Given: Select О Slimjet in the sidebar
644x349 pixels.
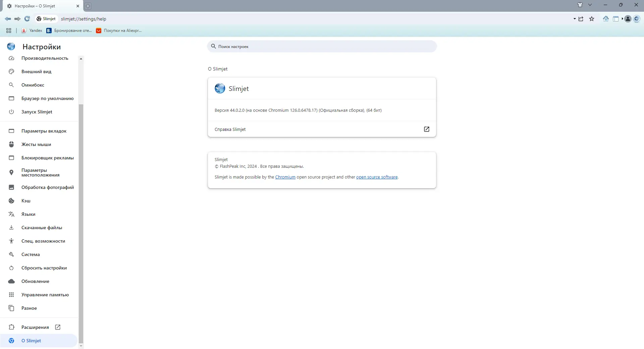Looking at the screenshot, I should point(39,341).
